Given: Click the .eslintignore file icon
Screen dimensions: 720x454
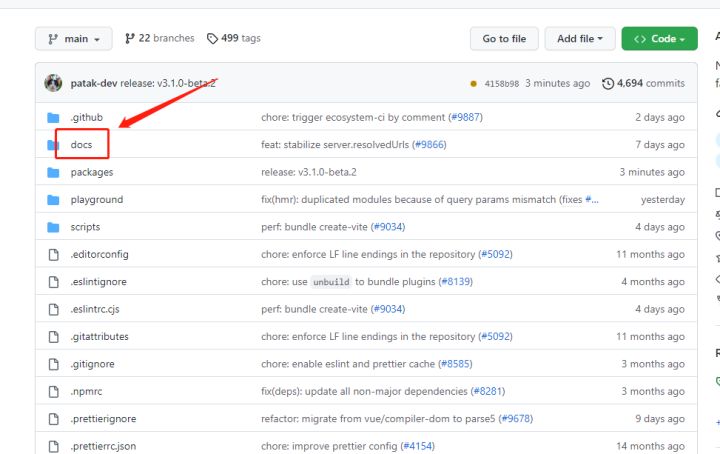Looking at the screenshot, I should [x=54, y=282].
